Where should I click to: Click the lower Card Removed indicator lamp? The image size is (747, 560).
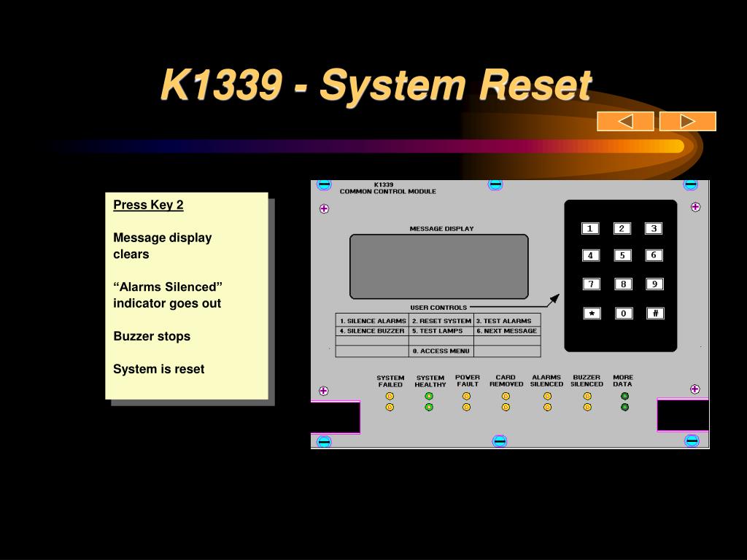click(x=506, y=408)
